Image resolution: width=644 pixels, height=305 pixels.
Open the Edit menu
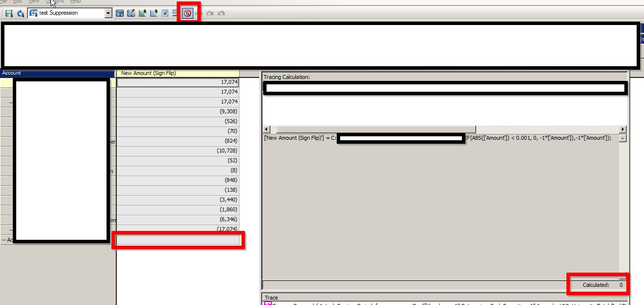[x=18, y=1]
